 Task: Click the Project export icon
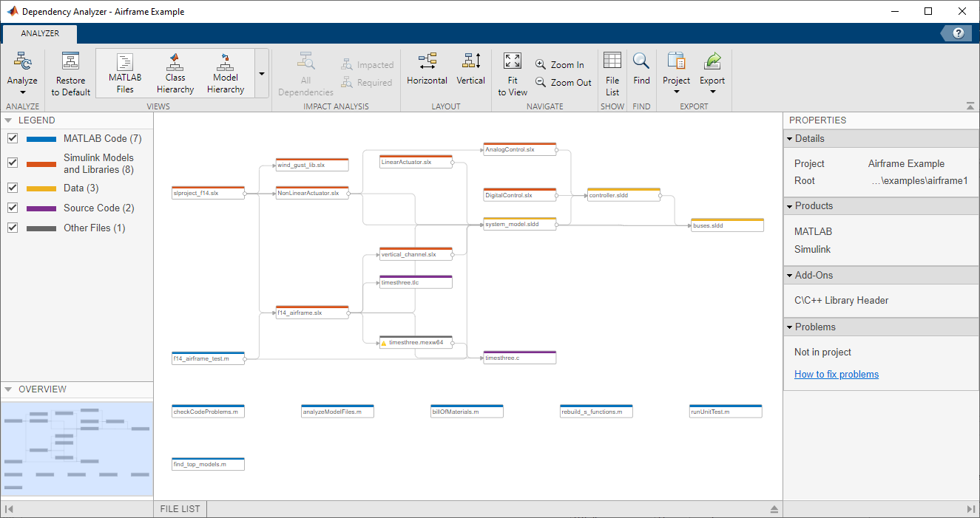click(x=676, y=61)
